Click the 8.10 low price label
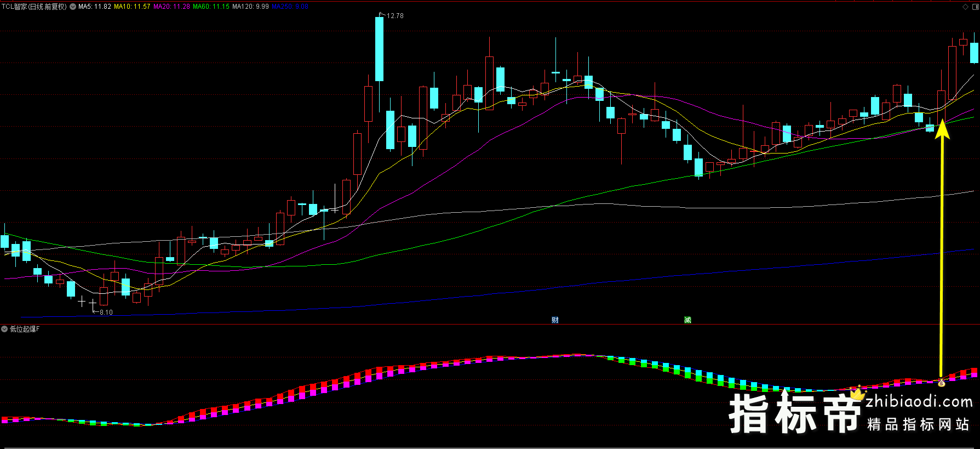Viewport: 980px width, 449px height. point(106,312)
